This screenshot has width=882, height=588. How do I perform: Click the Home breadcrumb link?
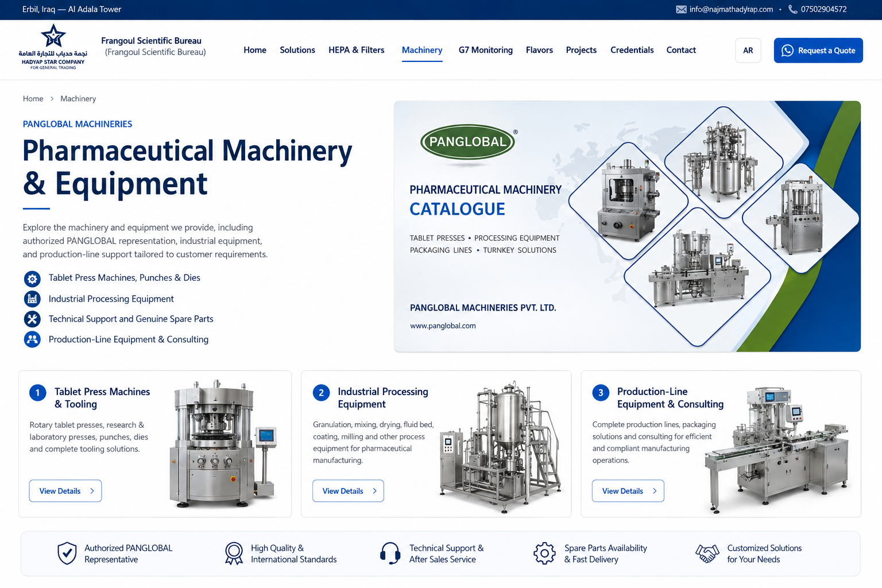(33, 99)
